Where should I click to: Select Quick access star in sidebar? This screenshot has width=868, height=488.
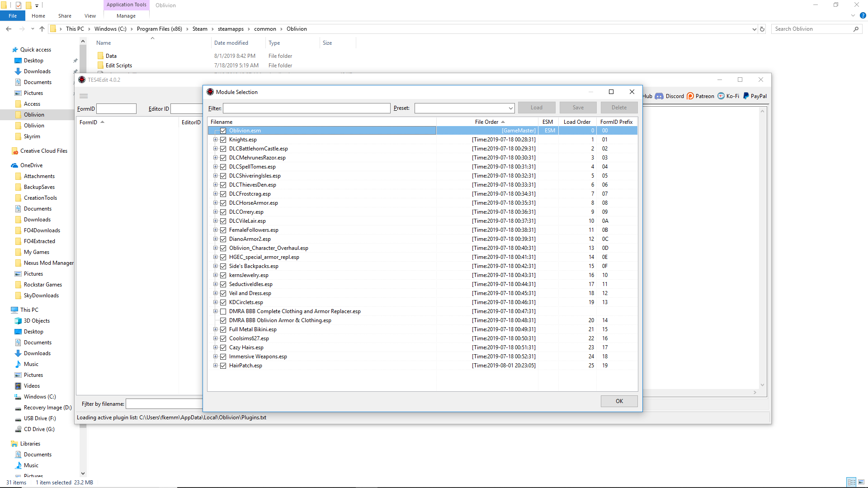(15, 50)
